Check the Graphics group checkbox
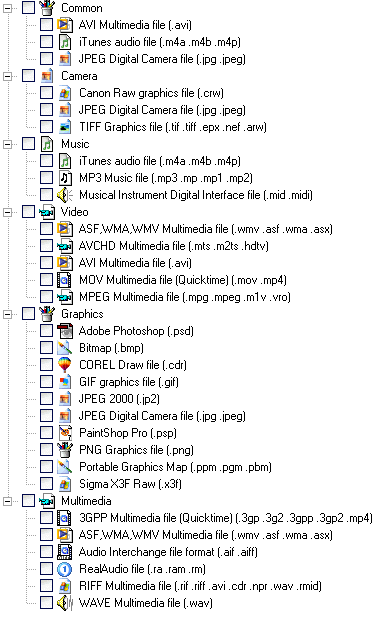Viewport: 388px width, 622px height. [29, 314]
